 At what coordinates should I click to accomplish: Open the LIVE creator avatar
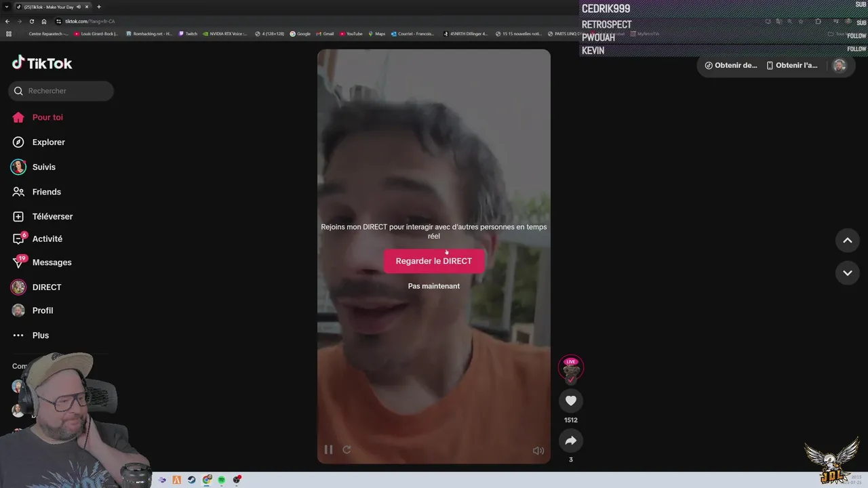click(x=571, y=369)
